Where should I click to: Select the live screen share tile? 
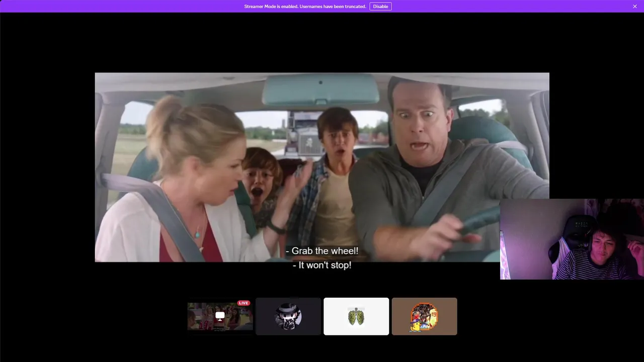[x=220, y=316]
